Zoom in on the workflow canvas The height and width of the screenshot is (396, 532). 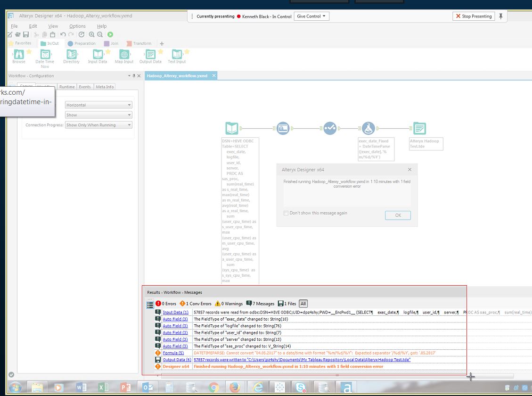point(91,34)
